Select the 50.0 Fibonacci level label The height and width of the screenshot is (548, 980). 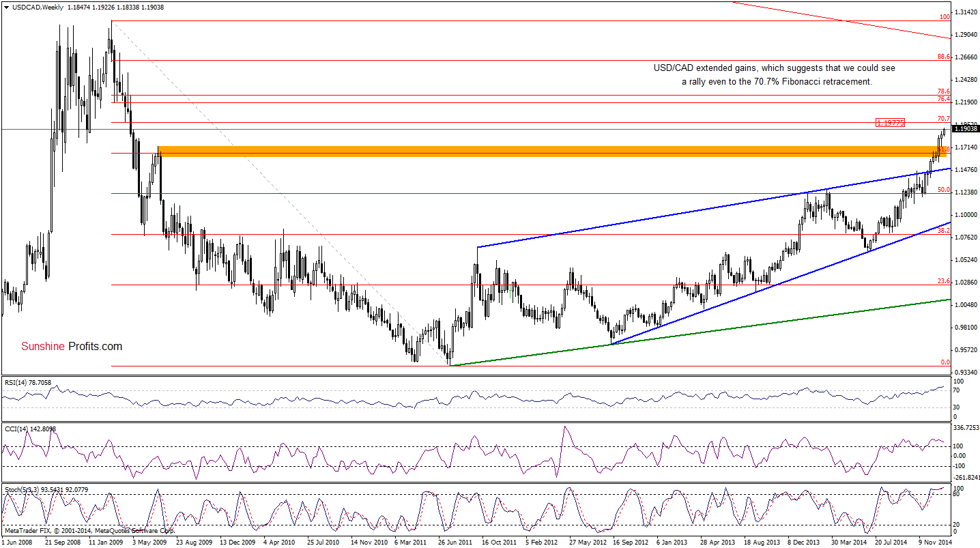click(x=945, y=190)
